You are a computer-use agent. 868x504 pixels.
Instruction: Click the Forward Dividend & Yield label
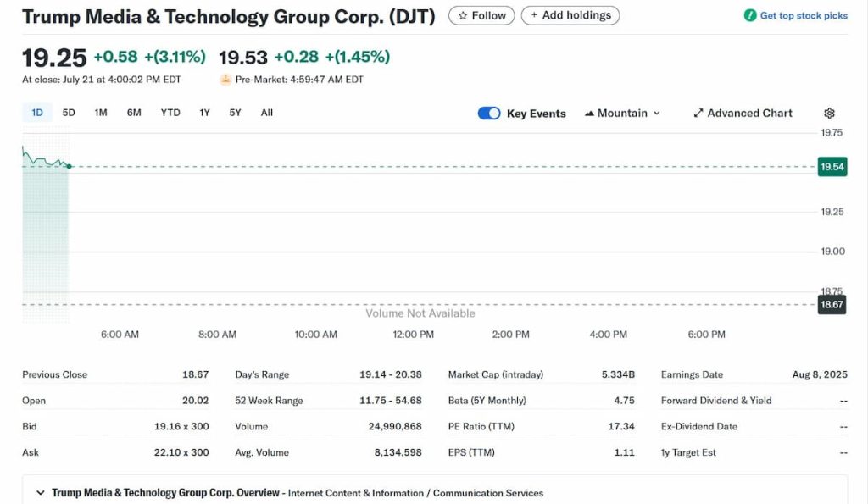715,401
